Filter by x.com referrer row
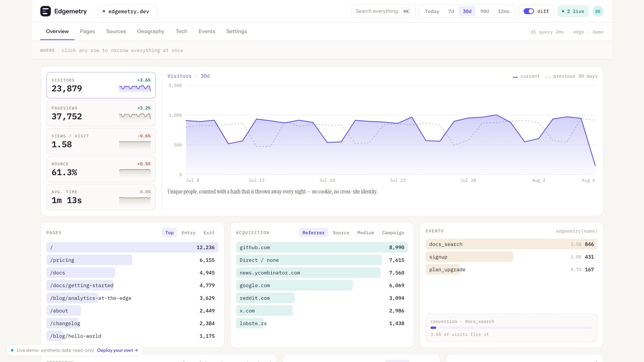 pos(322,311)
